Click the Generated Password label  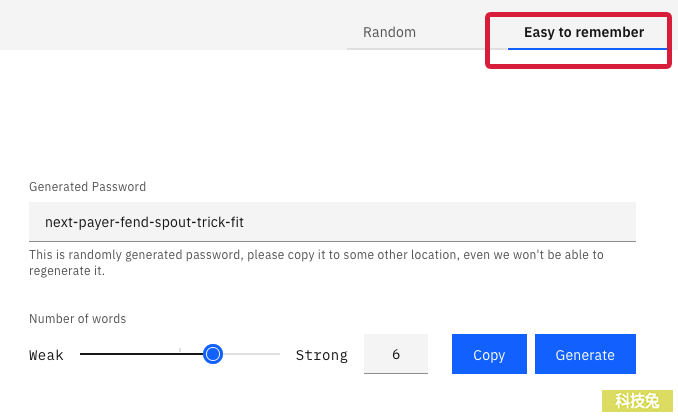[87, 186]
